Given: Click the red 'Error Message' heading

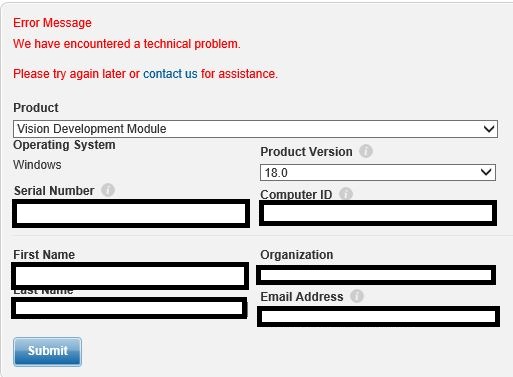Looking at the screenshot, I should tap(52, 23).
